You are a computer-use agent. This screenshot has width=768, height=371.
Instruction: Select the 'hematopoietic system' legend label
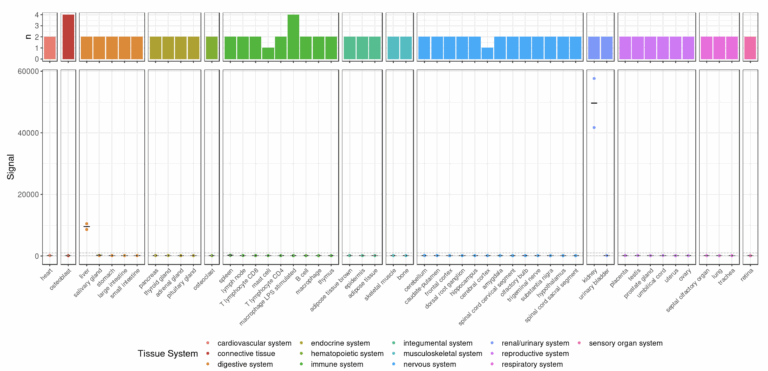(x=347, y=353)
